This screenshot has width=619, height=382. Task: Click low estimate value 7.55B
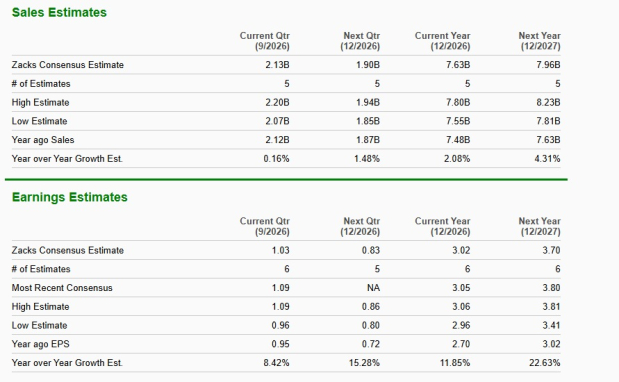pos(458,121)
